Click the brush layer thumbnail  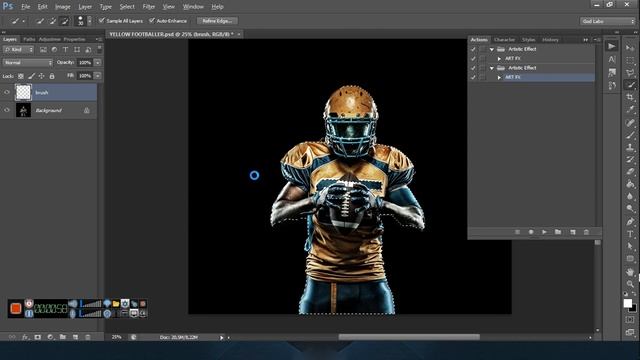tap(23, 92)
